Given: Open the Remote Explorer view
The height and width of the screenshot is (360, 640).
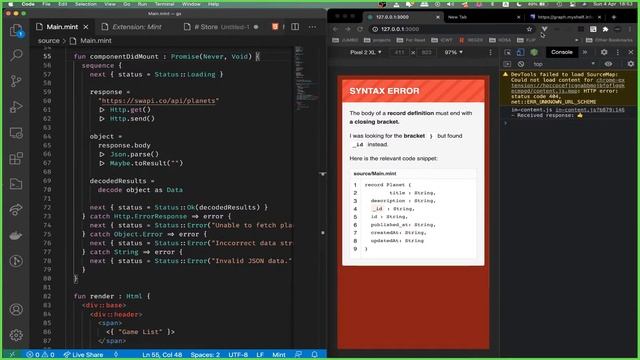Looking at the screenshot, I should tap(16, 133).
